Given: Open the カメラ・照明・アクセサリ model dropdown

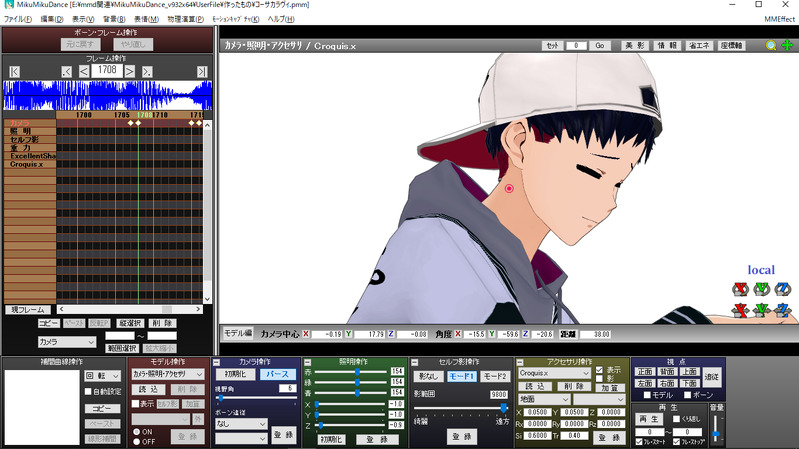Looking at the screenshot, I should pyautogui.click(x=168, y=374).
